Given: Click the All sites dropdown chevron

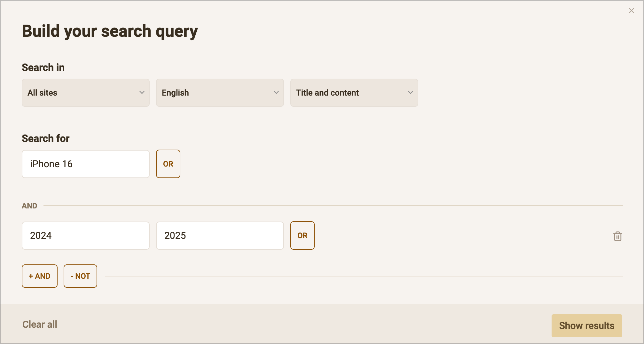Looking at the screenshot, I should pyautogui.click(x=142, y=92).
